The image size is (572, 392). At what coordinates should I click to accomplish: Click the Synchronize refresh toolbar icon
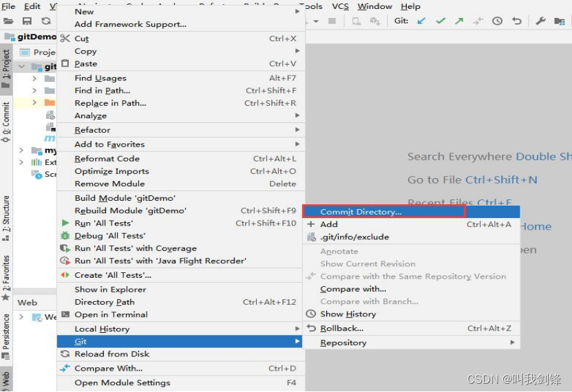tap(46, 21)
